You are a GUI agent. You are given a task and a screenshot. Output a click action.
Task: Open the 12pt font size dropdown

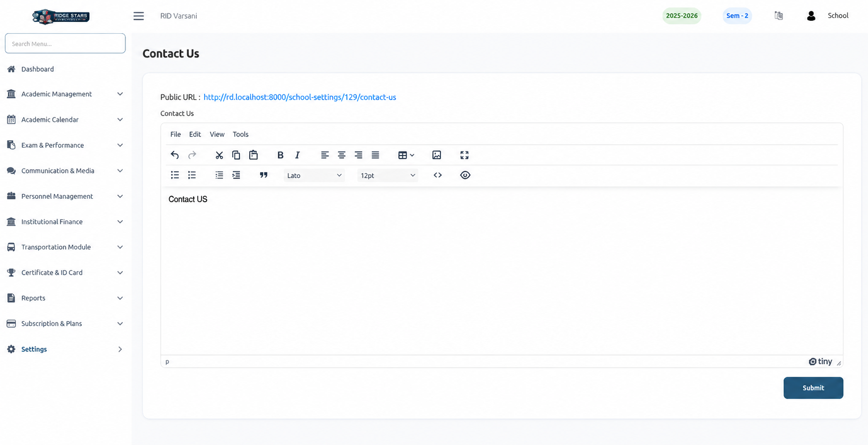click(x=387, y=175)
